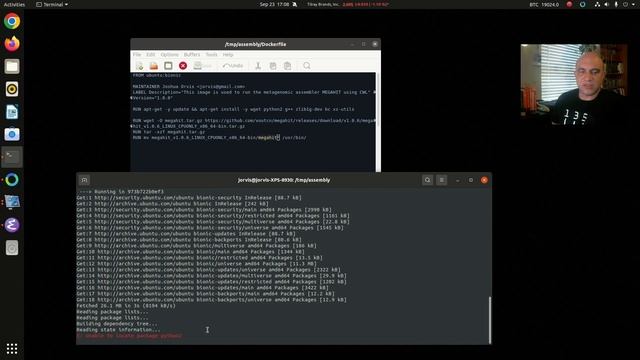Click the red error line about package python2
This screenshot has width=640, height=360.
click(129, 336)
